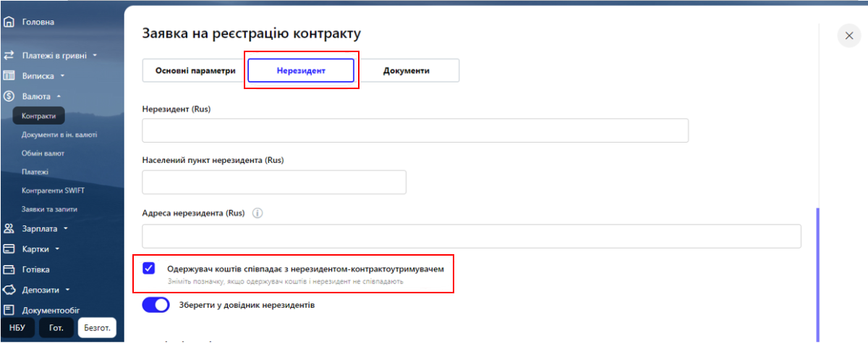Screen dimensions: 868x344
Task: Toggle Зберегти у довідник нерезидентів switch
Action: [156, 305]
